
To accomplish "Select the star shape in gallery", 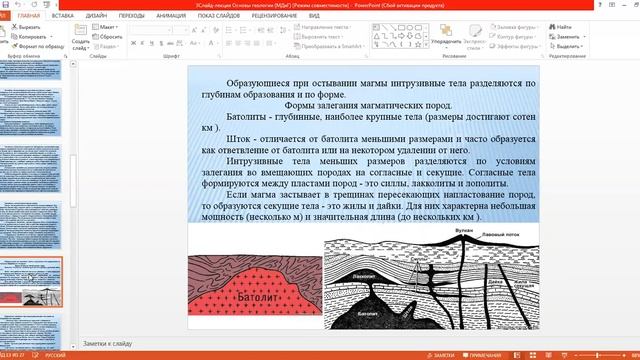I will 418,44.
